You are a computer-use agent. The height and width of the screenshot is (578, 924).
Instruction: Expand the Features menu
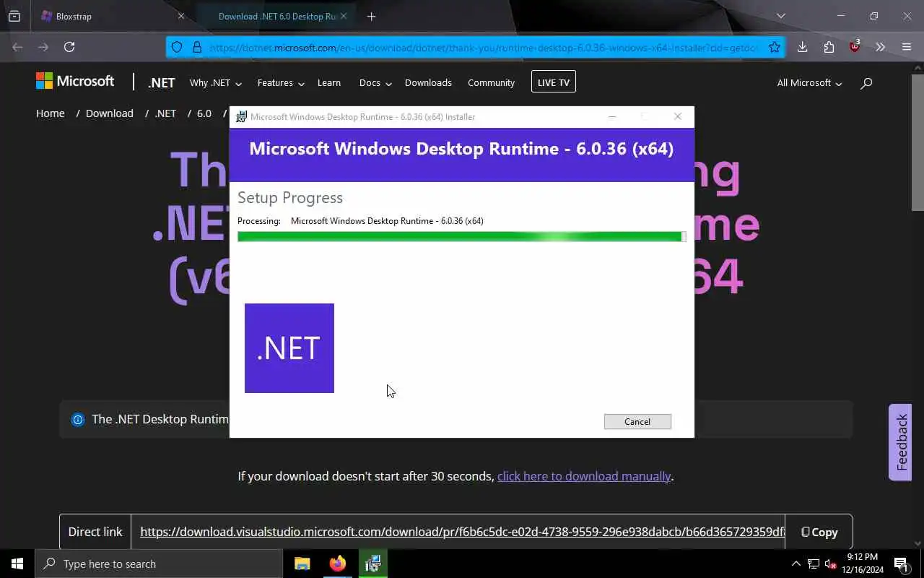pos(281,82)
